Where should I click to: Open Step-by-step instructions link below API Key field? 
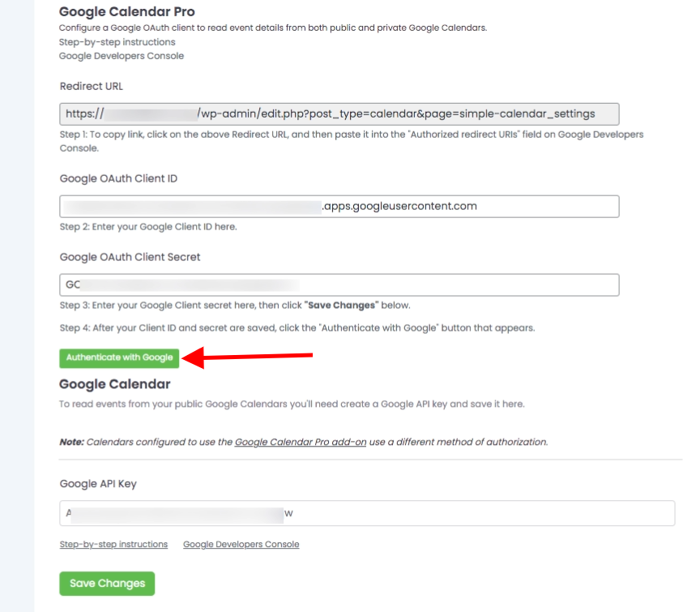[x=113, y=545]
